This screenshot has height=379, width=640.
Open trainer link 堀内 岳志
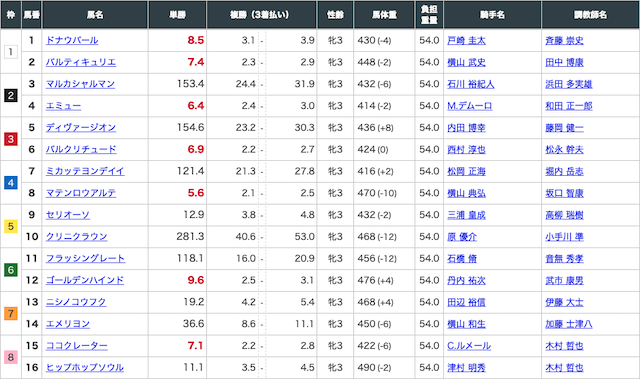tap(564, 171)
